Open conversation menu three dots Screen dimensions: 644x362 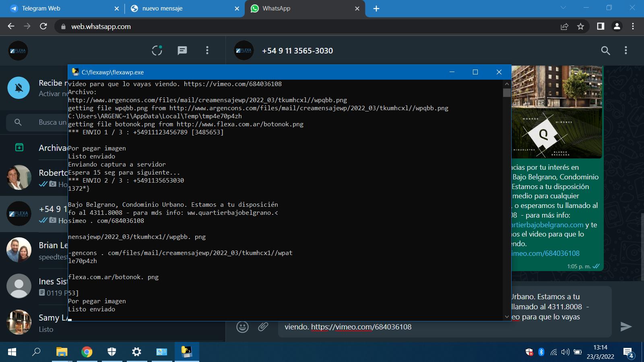(x=625, y=50)
